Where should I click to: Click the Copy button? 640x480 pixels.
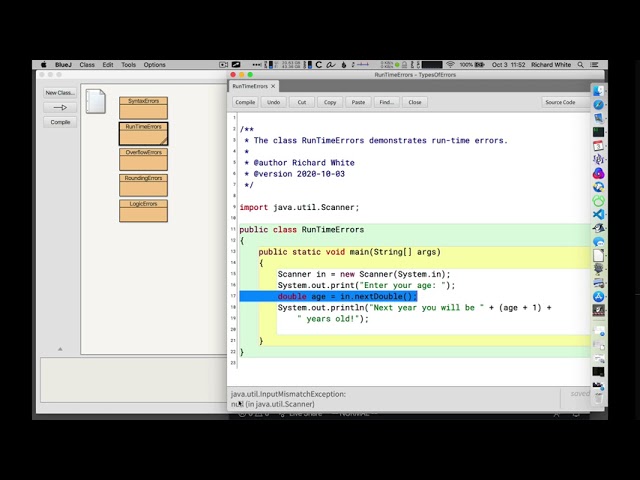[330, 102]
